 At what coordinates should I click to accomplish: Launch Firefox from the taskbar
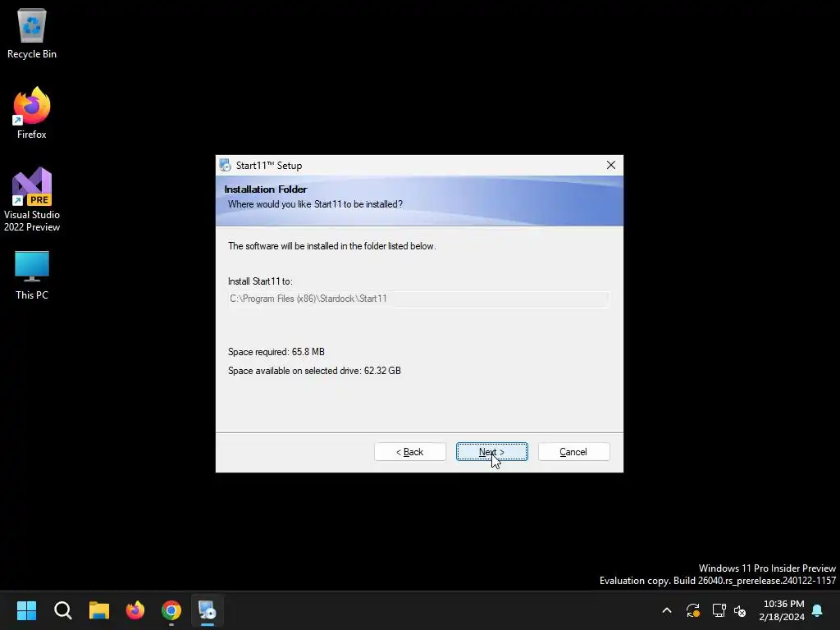click(135, 610)
